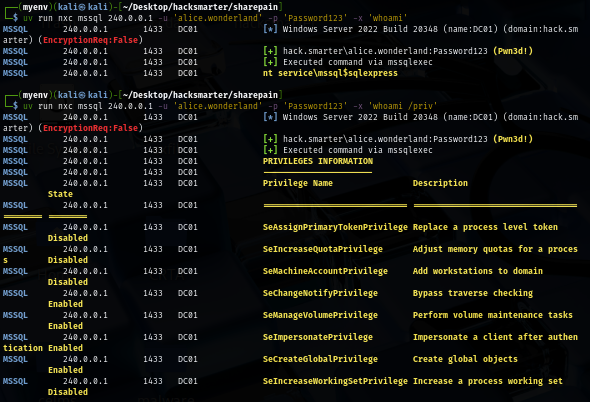Click 'alice.wonderland' in the 'whoami /priv' command

(218, 106)
